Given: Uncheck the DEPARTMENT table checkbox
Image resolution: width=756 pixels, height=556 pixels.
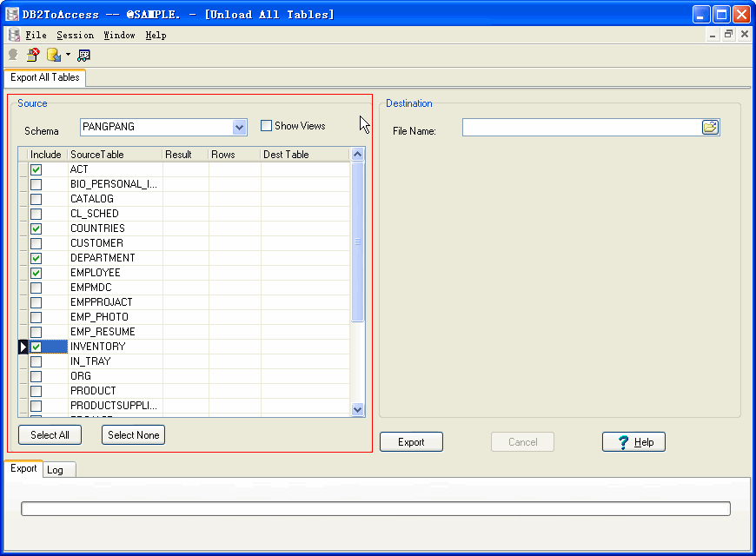Looking at the screenshot, I should tap(36, 259).
